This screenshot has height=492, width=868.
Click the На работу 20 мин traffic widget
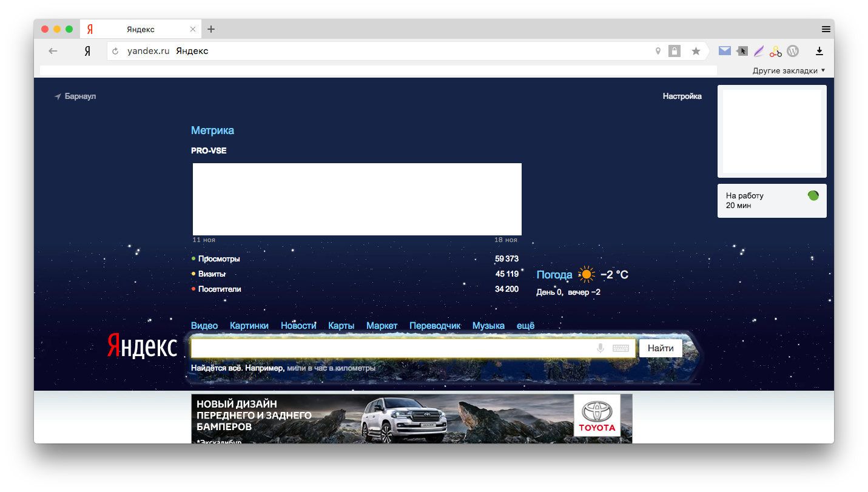click(x=772, y=201)
